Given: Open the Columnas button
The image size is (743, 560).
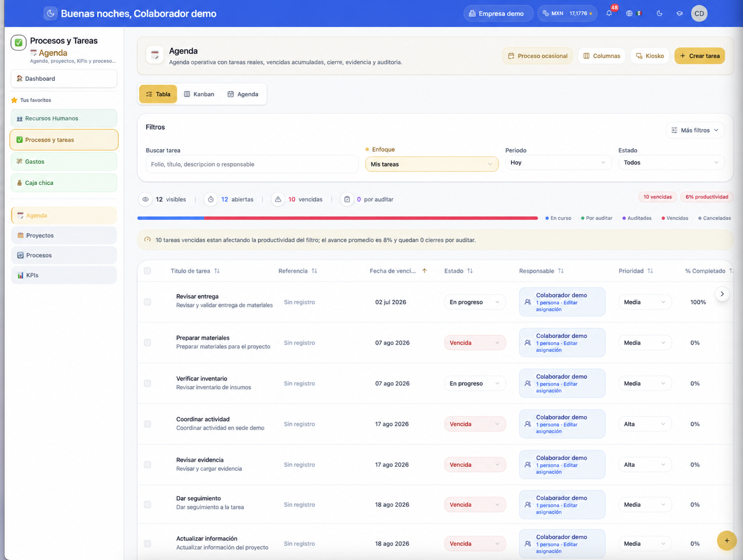Looking at the screenshot, I should 602,56.
